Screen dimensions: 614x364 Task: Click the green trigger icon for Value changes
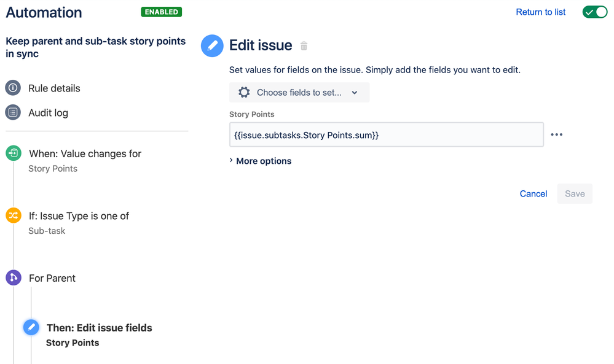[x=14, y=153]
